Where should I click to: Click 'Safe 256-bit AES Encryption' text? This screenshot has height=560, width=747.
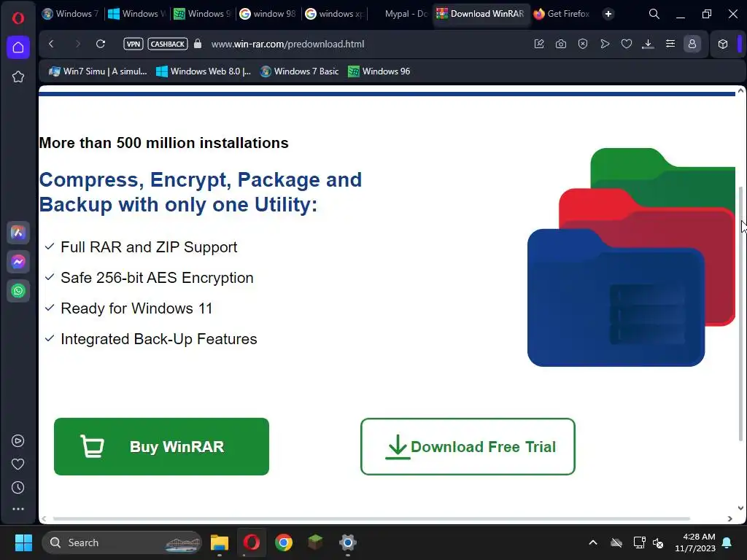click(x=157, y=278)
